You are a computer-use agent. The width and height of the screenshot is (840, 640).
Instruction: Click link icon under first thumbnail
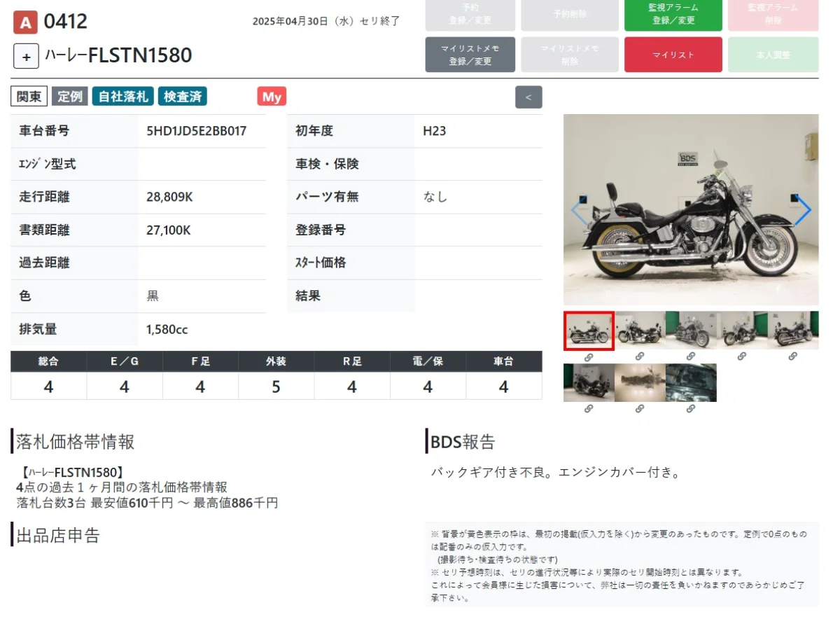click(589, 356)
